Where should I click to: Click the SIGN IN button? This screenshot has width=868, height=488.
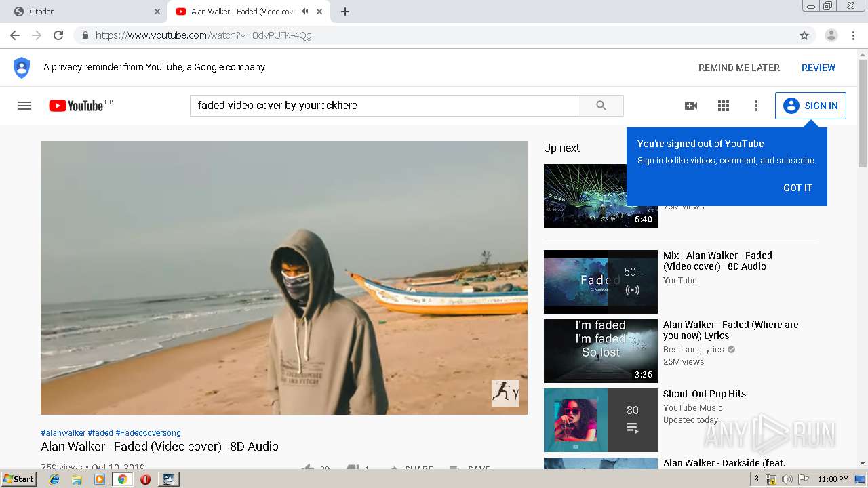[x=810, y=106]
